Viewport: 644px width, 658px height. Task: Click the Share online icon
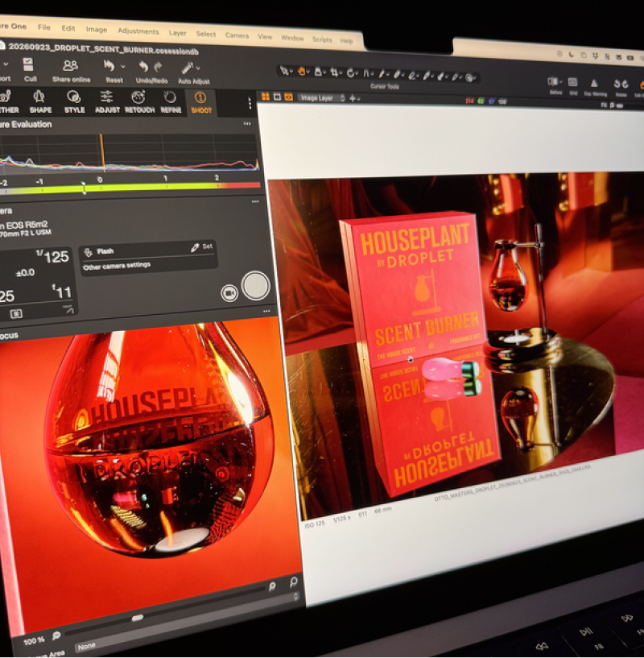pos(70,66)
